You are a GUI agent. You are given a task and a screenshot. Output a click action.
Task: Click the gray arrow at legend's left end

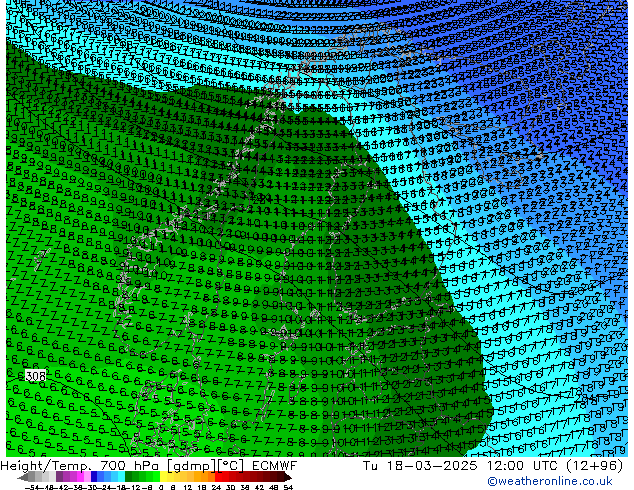(x=23, y=477)
